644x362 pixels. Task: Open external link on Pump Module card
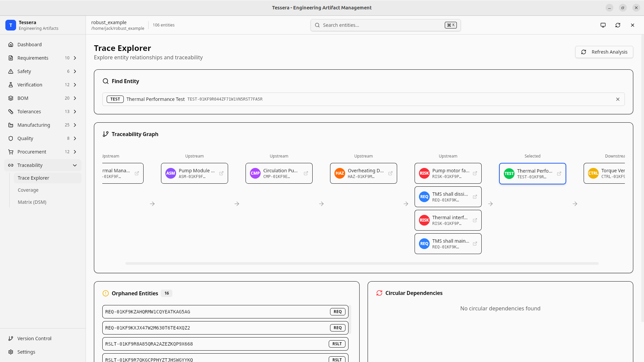pos(221,173)
